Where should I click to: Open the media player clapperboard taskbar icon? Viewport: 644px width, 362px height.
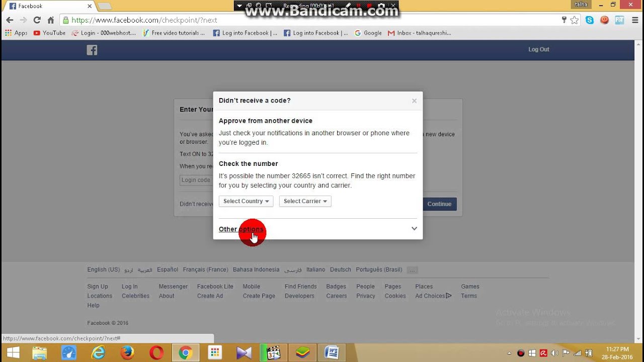pos(273,353)
